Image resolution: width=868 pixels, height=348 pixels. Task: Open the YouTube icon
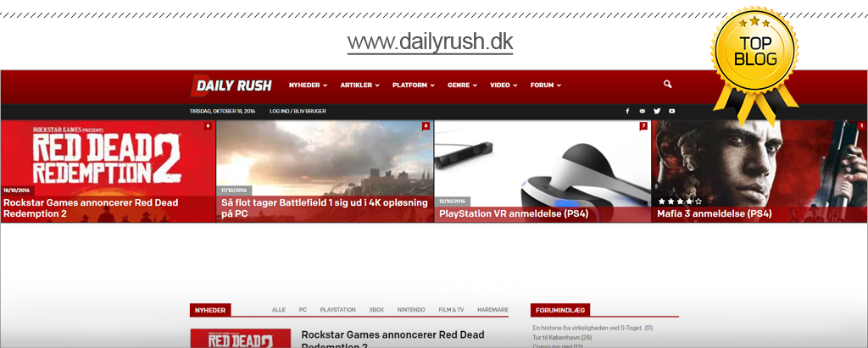[x=671, y=111]
